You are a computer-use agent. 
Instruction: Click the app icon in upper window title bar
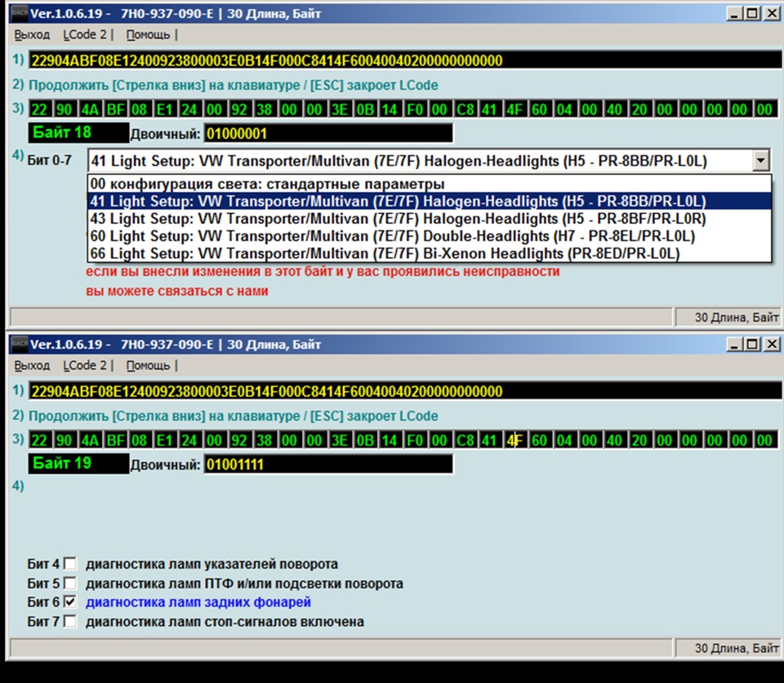click(20, 14)
